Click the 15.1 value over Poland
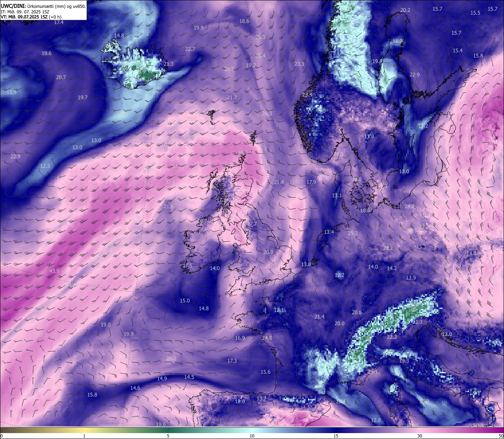 [x=421, y=247]
